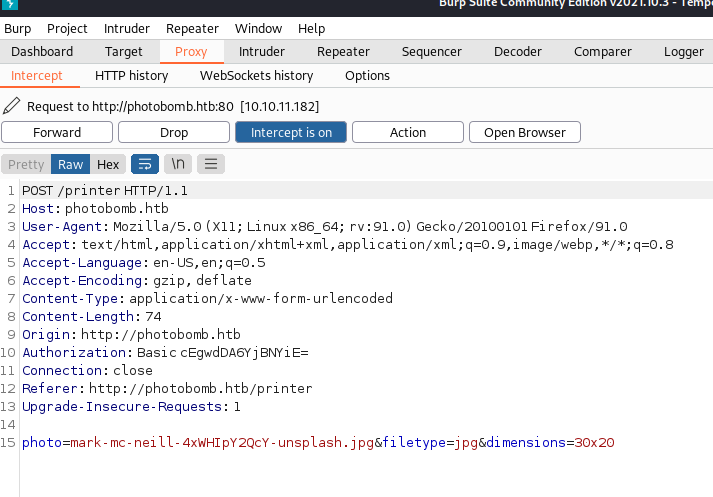Click the Accept-Encoding gzip, deflate line

[x=137, y=281]
